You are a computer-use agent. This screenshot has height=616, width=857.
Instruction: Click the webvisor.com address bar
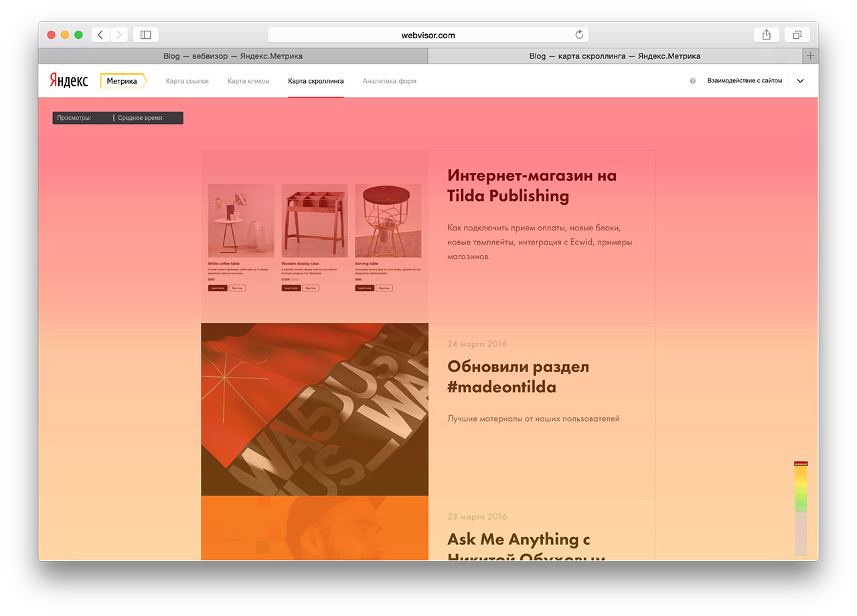click(x=428, y=35)
